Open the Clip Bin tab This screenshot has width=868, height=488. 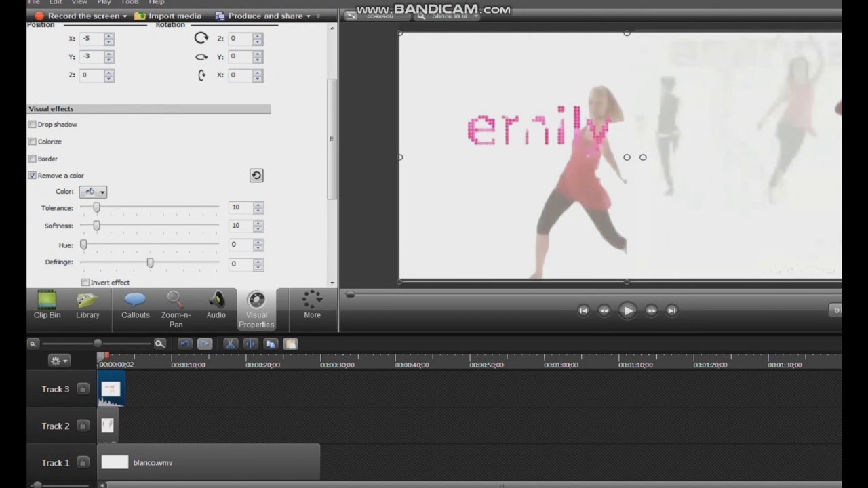click(x=47, y=304)
